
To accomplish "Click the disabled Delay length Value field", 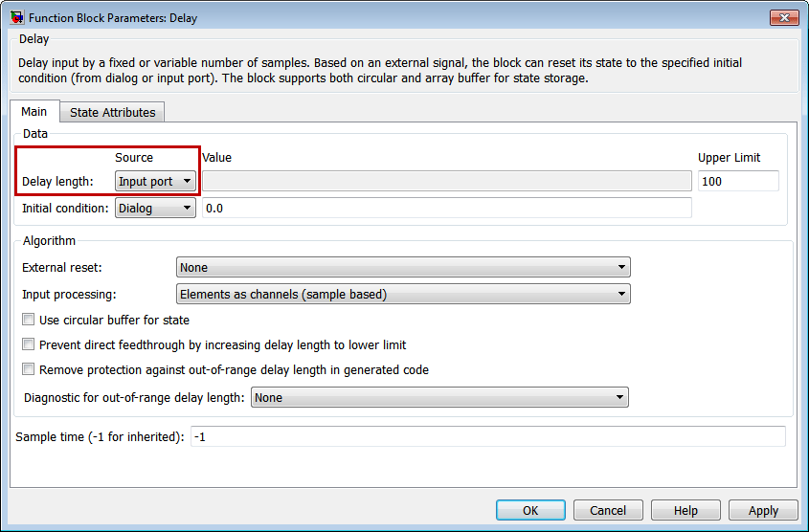I will [x=446, y=181].
